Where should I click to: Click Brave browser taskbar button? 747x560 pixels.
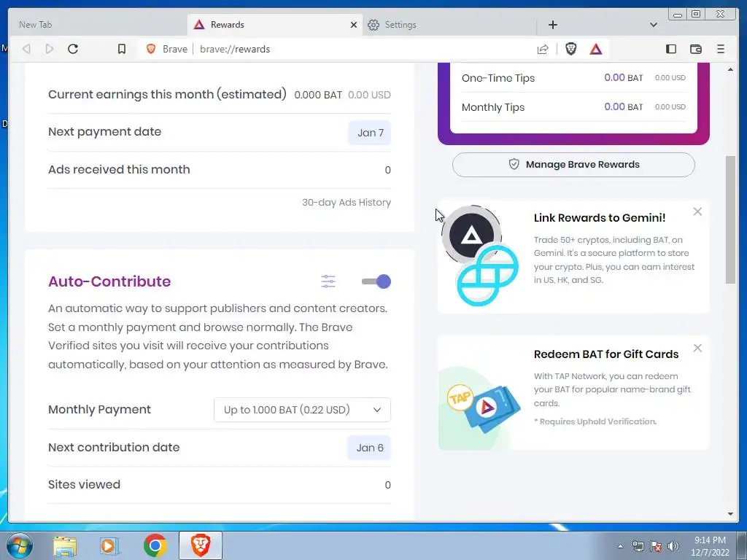click(201, 545)
